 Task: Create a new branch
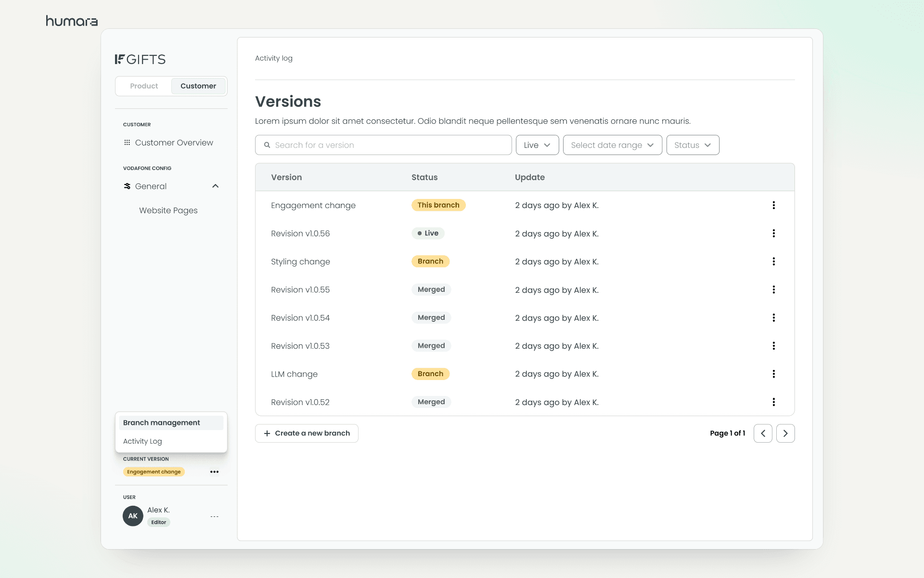click(307, 433)
